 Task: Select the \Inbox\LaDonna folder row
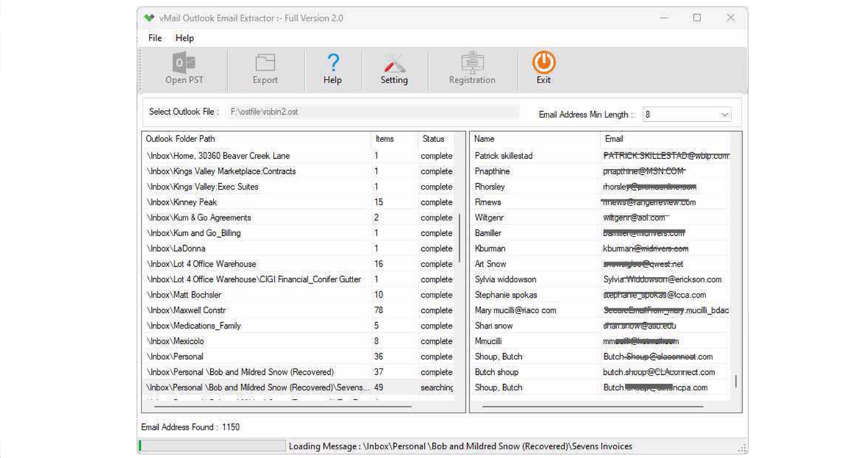pos(298,248)
